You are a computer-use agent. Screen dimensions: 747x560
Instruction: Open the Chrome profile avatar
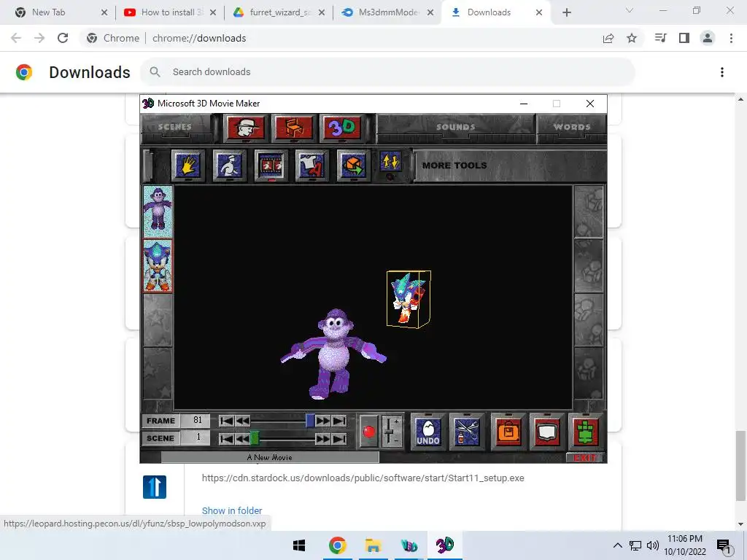pos(708,38)
